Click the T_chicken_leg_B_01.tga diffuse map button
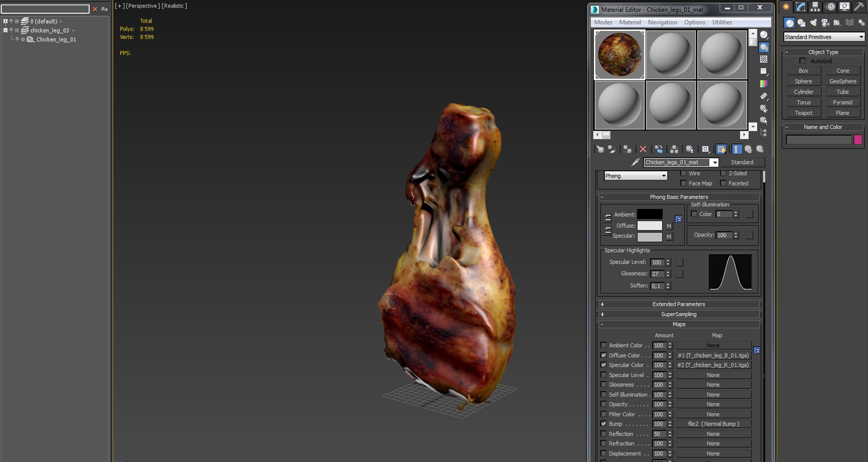 pyautogui.click(x=713, y=355)
